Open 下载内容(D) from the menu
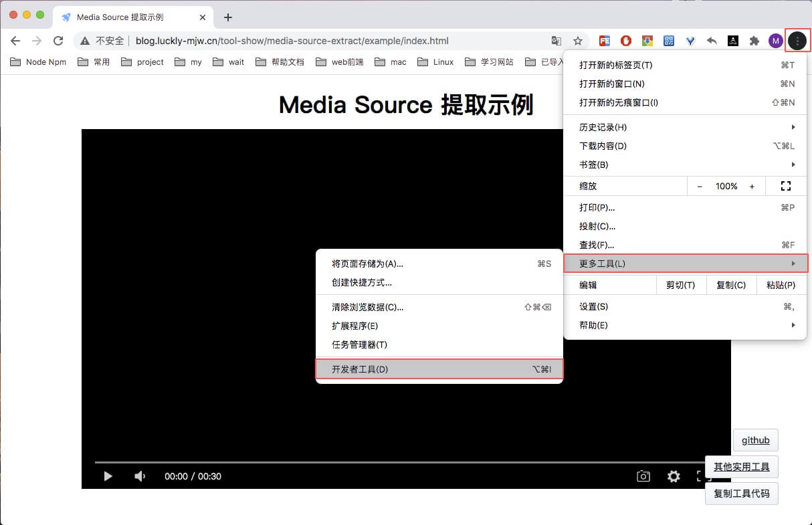This screenshot has height=525, width=812. tap(685, 146)
